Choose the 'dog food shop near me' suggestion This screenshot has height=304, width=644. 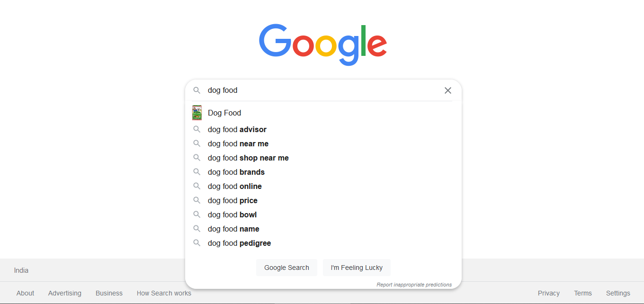248,158
